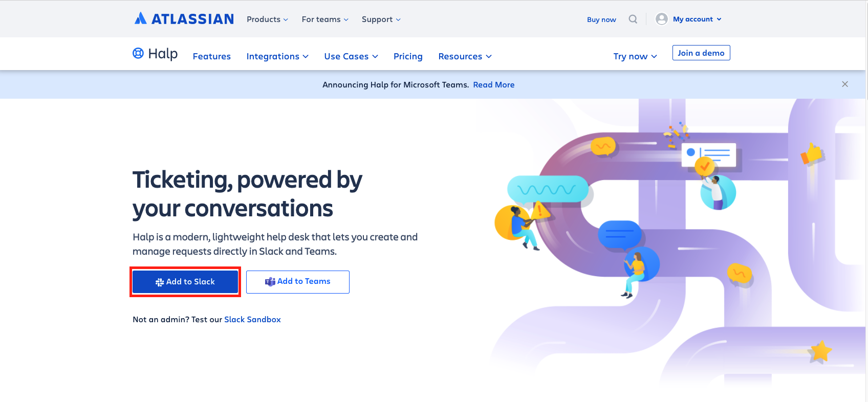The height and width of the screenshot is (402, 868).
Task: Open the Use Cases dropdown
Action: [x=351, y=56]
